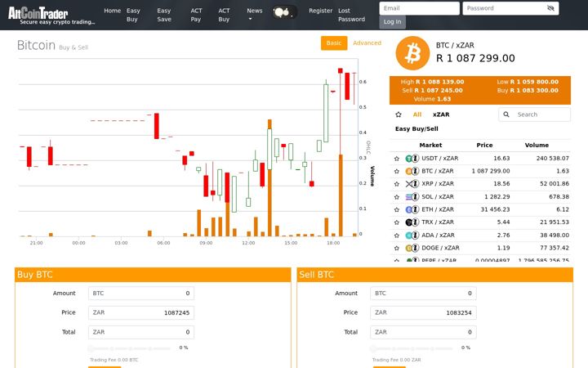Click the Buy BTC Price field
Viewport: 588px width, 368px height.
[141, 312]
